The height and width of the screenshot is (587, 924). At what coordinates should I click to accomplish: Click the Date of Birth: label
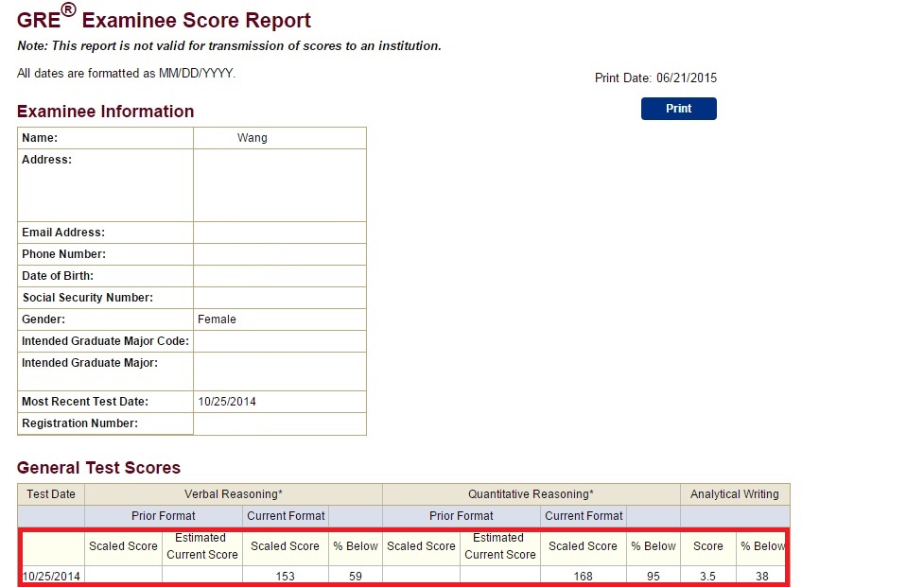[57, 276]
